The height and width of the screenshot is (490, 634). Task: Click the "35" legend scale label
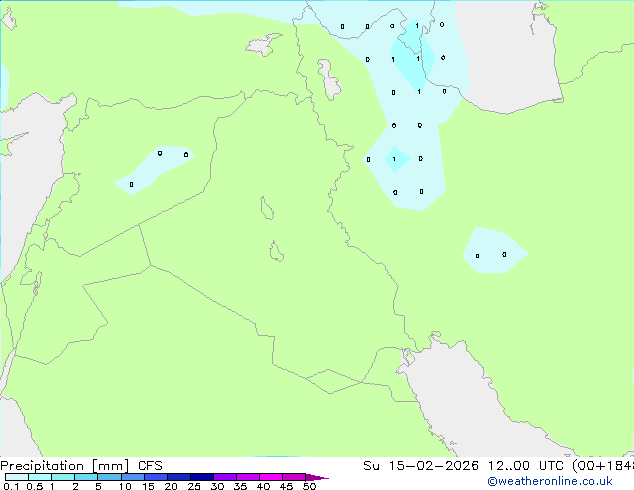pos(240,486)
